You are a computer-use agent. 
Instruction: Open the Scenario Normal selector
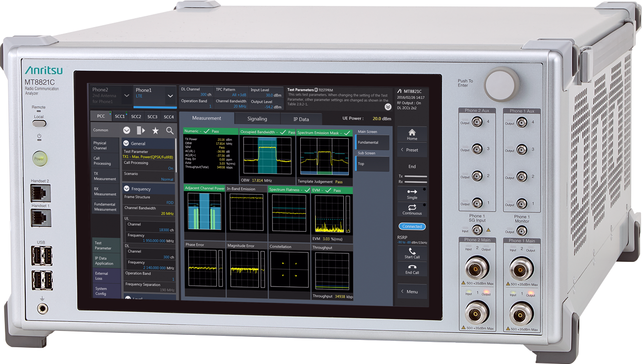point(148,176)
